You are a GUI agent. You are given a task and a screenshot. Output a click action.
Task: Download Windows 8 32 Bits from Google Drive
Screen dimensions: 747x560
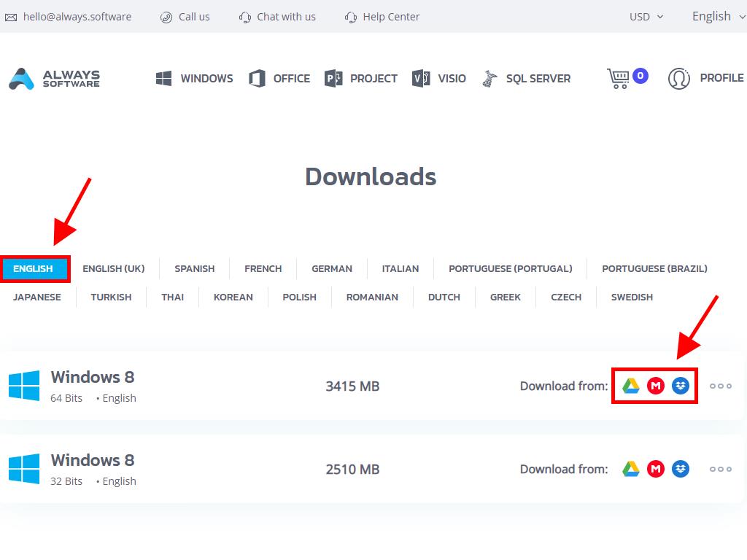(631, 469)
